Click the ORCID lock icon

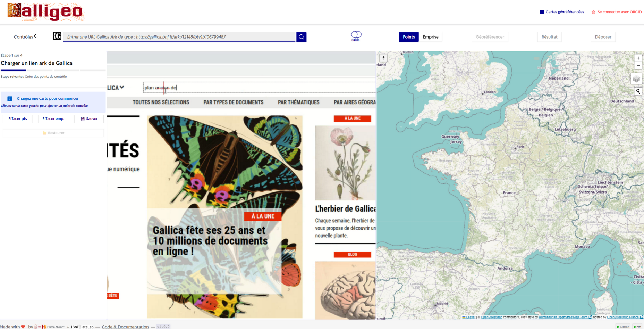pyautogui.click(x=593, y=12)
